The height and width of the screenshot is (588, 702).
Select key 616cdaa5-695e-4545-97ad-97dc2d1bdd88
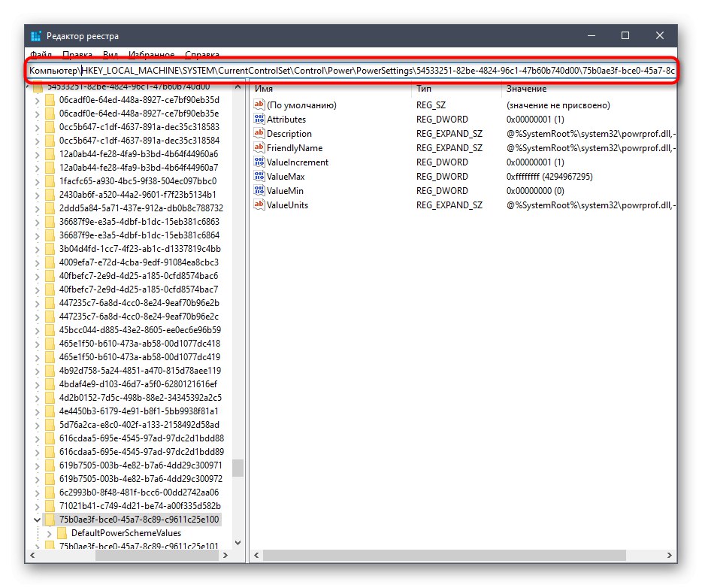(141, 438)
